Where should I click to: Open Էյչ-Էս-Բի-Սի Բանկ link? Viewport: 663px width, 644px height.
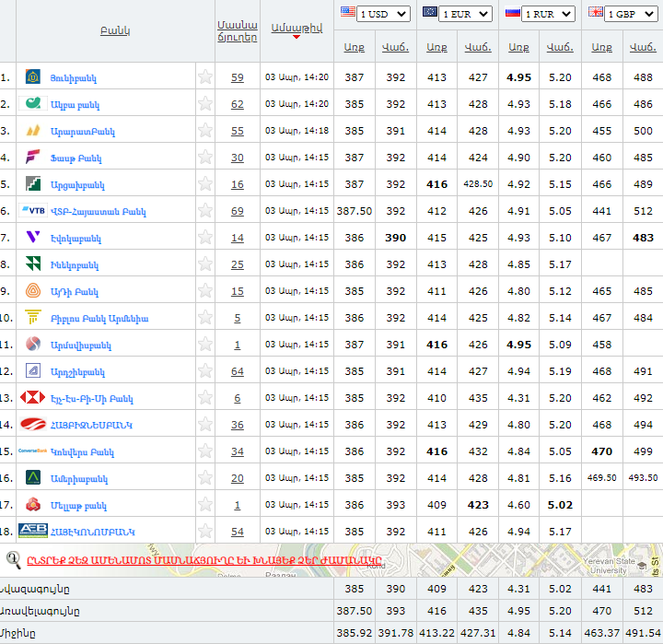click(92, 399)
